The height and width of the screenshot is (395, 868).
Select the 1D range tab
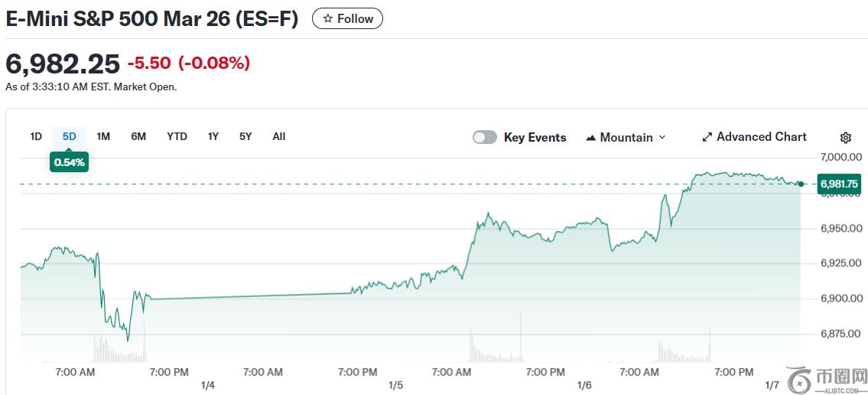pos(36,136)
